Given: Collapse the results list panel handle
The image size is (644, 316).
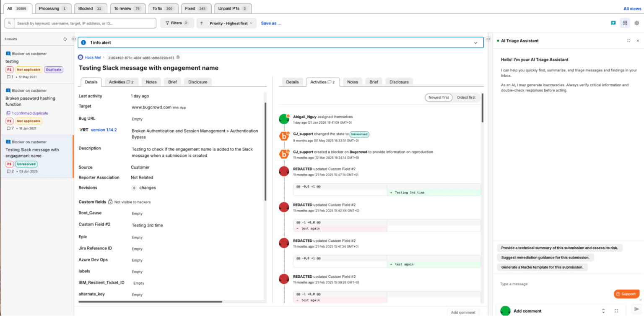Looking at the screenshot, I should click(74, 39).
